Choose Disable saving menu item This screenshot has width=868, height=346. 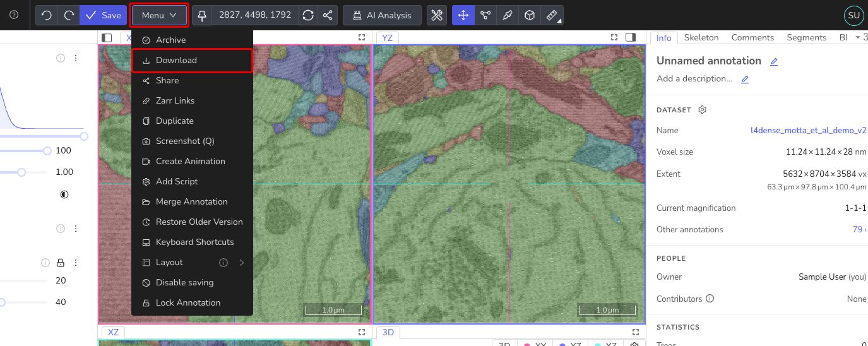click(x=192, y=282)
